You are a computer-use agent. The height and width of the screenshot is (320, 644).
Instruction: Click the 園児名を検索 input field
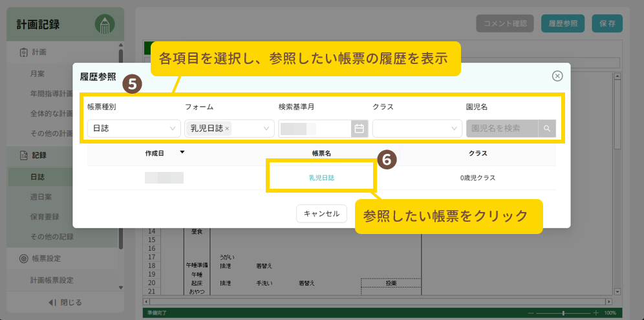(x=502, y=129)
